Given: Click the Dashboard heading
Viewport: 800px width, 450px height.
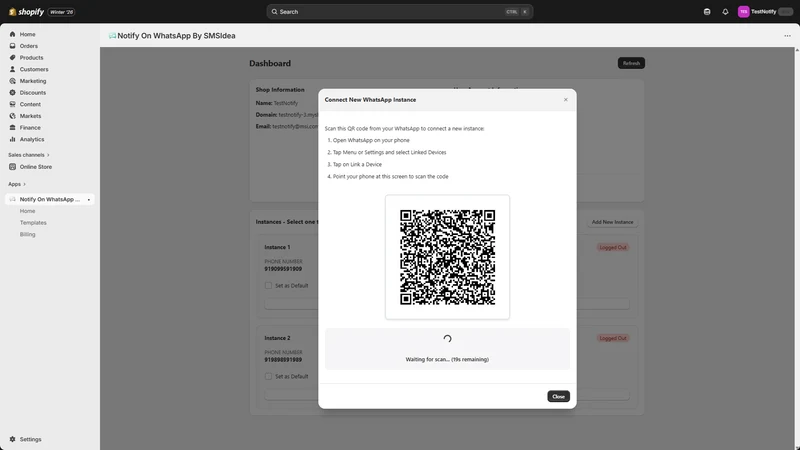Looking at the screenshot, I should click(x=270, y=64).
